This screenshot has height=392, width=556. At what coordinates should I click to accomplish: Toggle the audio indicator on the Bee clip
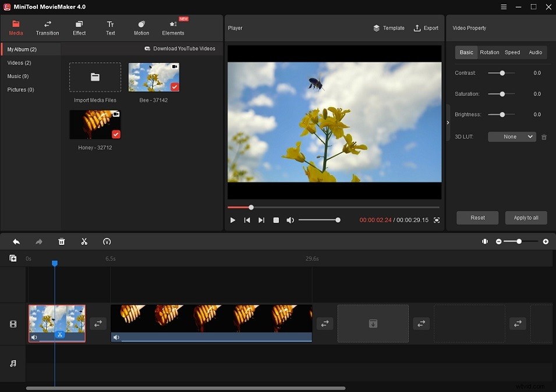pyautogui.click(x=34, y=337)
